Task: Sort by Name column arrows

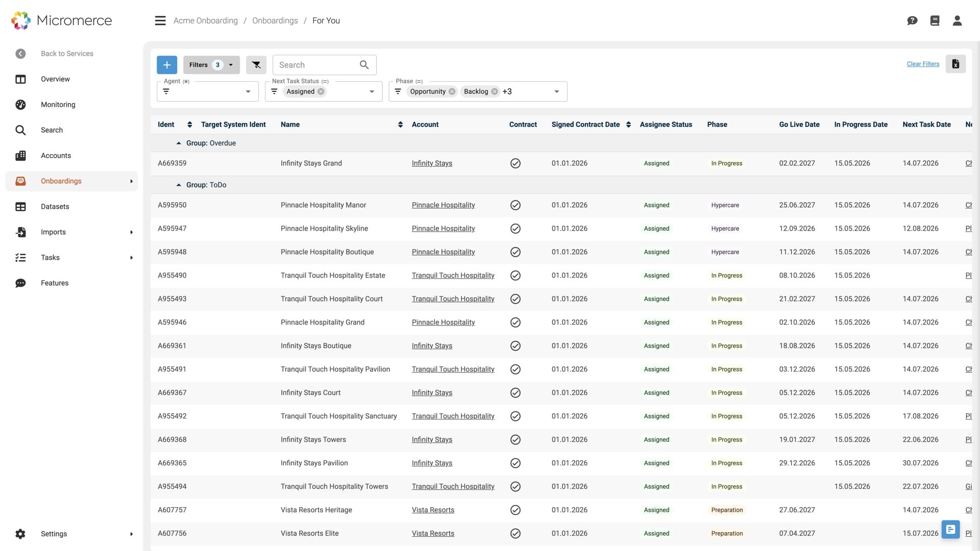Action: 400,124
